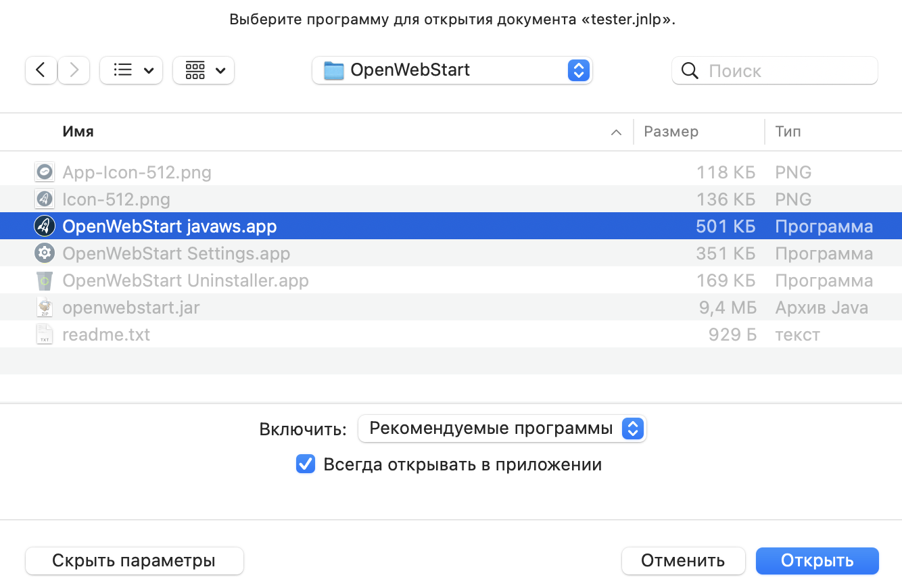
Task: Click the OpenWebStart Uninstaller trash icon
Action: (x=45, y=280)
